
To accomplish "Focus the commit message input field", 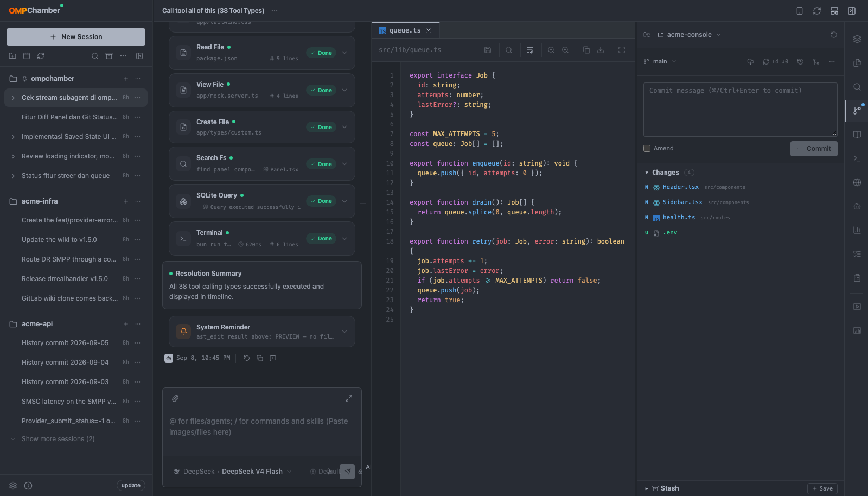I will point(741,110).
